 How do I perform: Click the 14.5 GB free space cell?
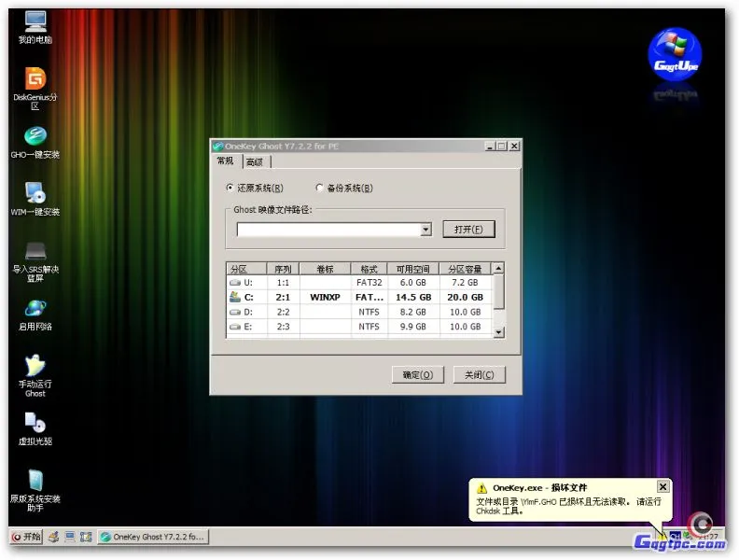coord(413,297)
